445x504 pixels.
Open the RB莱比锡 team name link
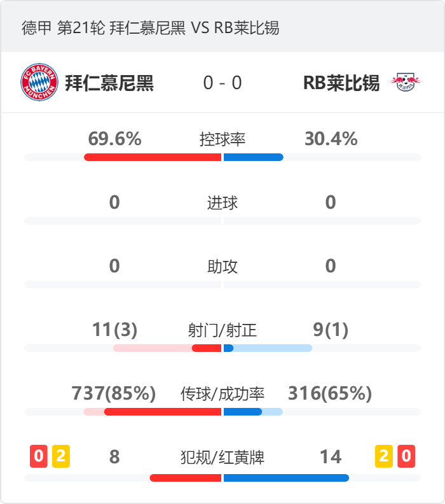click(341, 83)
